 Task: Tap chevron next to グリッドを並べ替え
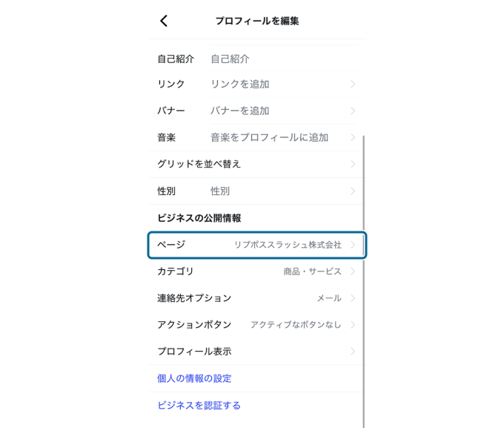[353, 165]
